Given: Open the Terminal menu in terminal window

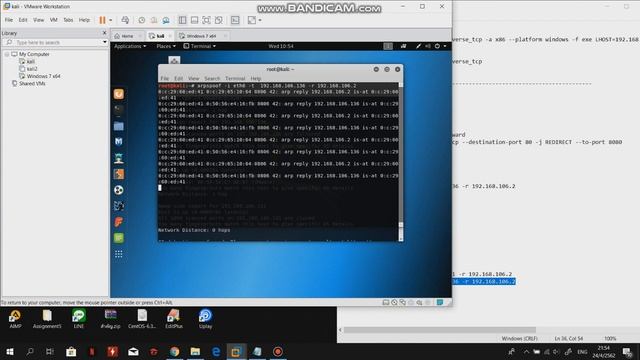Looking at the screenshot, I should coord(235,78).
